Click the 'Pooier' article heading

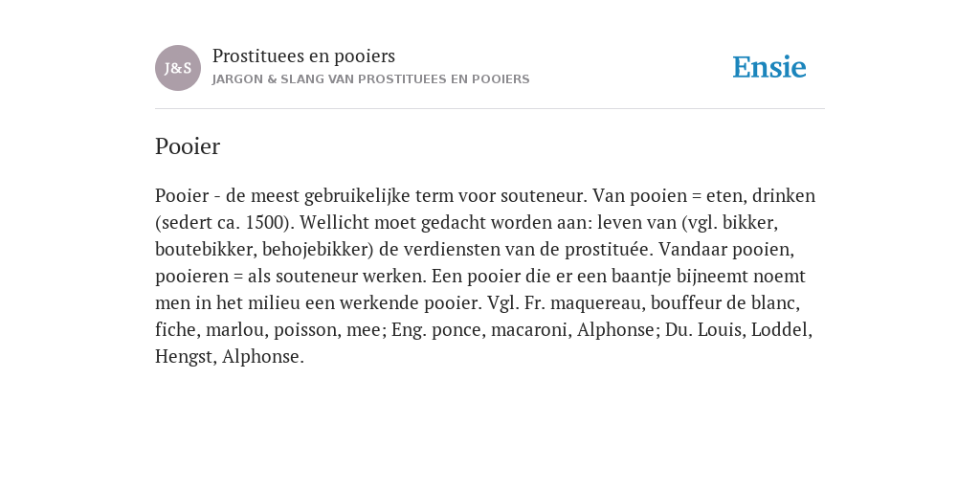pos(188,146)
